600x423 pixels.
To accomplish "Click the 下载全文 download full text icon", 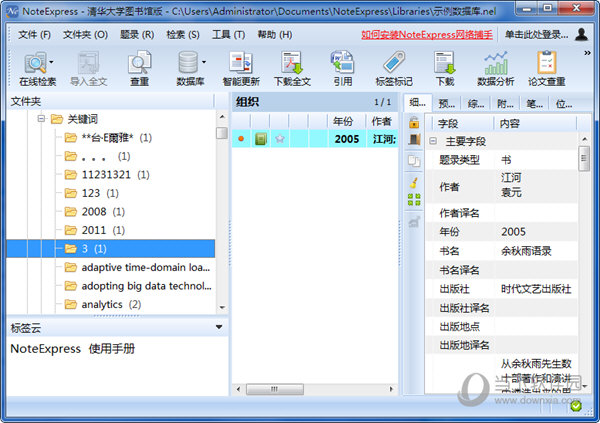I will [292, 69].
